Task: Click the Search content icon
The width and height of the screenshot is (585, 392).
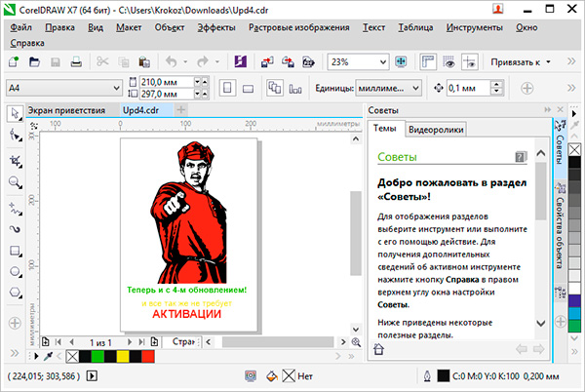Action: pyautogui.click(x=240, y=61)
